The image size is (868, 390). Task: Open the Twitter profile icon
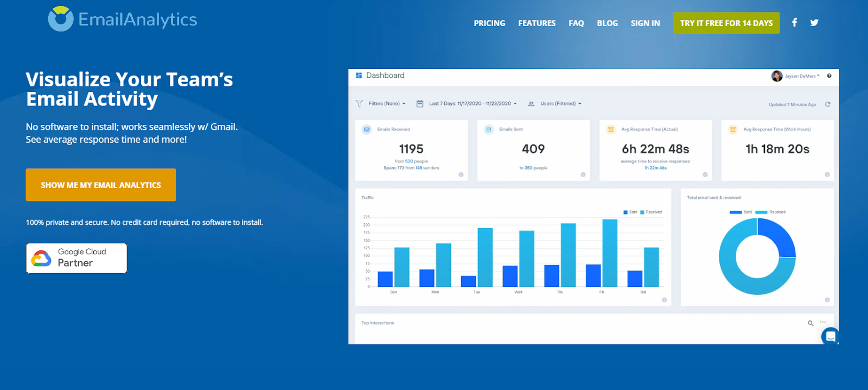[x=814, y=23]
